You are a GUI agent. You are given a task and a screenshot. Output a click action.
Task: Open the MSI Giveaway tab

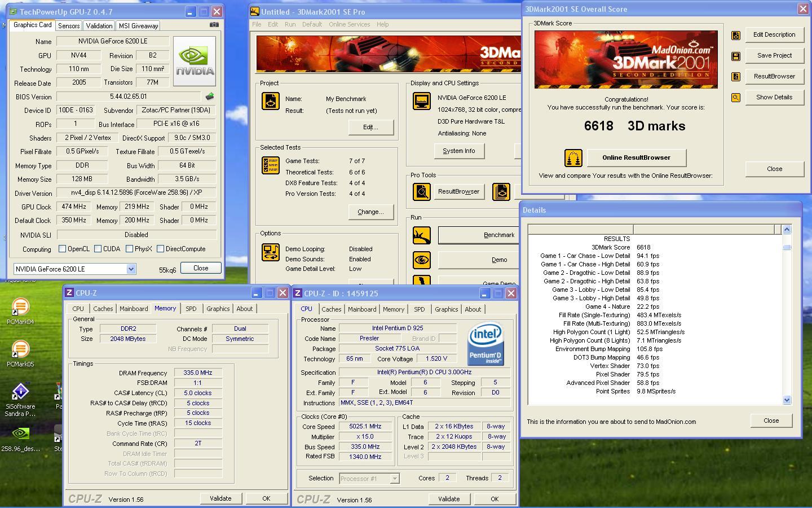[x=138, y=26]
